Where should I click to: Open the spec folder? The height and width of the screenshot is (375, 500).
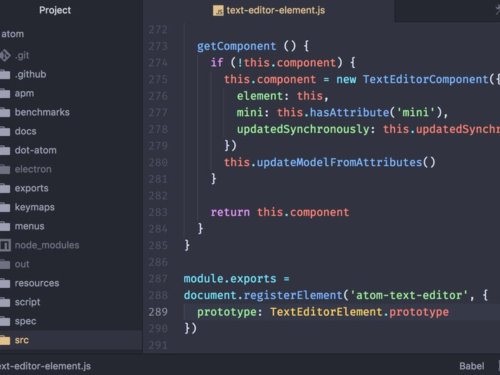25,321
